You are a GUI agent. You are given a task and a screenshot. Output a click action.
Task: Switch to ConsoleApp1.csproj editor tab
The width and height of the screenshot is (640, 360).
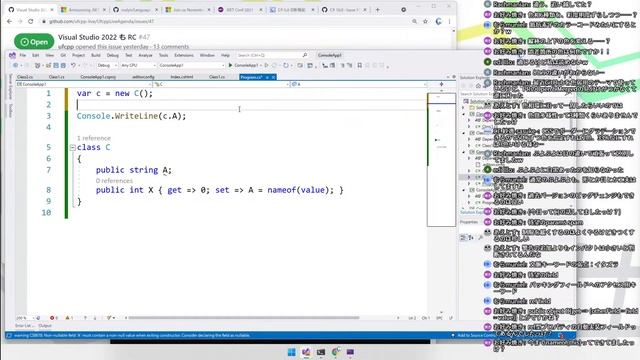[x=98, y=77]
